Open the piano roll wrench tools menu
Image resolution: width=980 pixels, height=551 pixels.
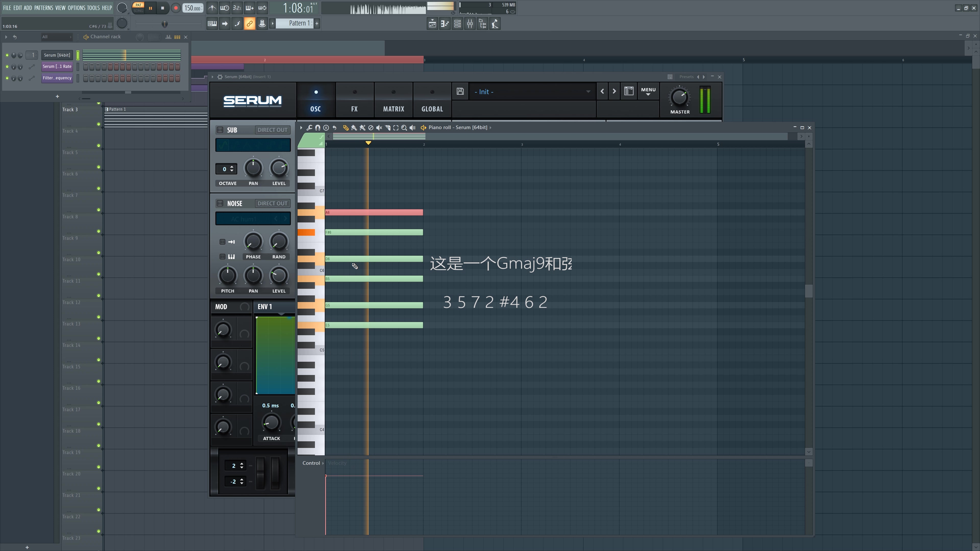click(309, 128)
